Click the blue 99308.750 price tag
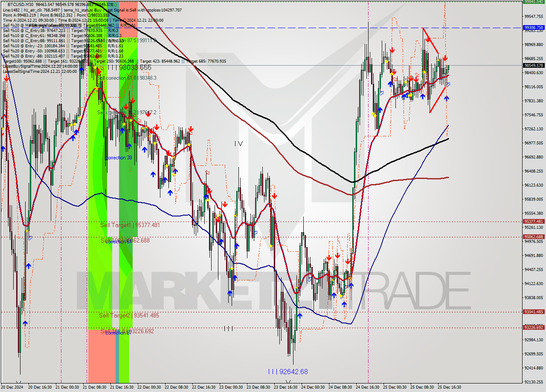 point(534,27)
